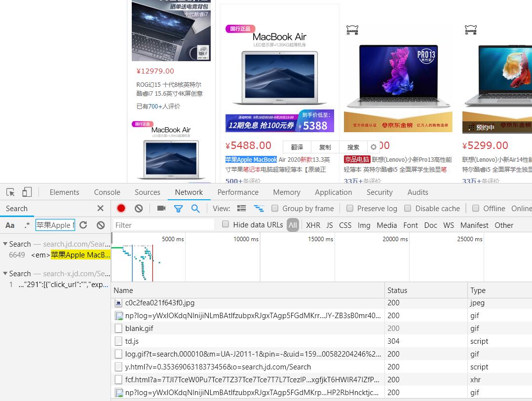Screen dimensions: 532x401
Task: Click the search query input field
Action: coord(55,225)
